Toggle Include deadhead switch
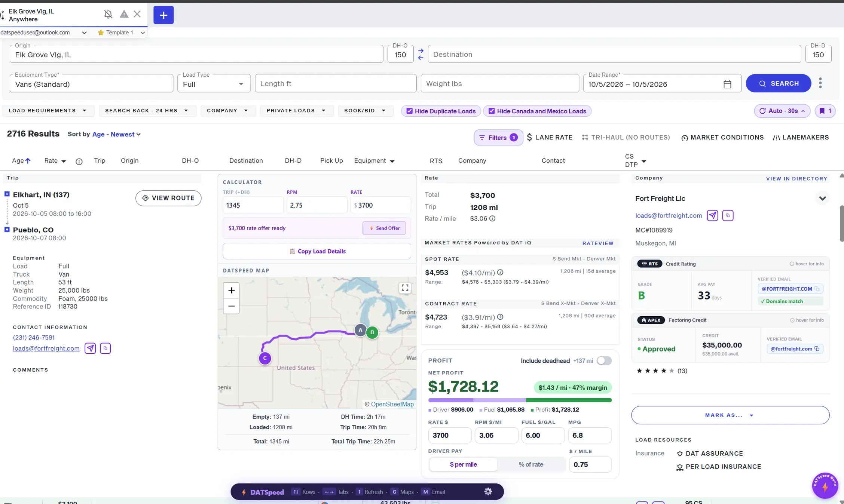The height and width of the screenshot is (504, 844). (x=604, y=361)
